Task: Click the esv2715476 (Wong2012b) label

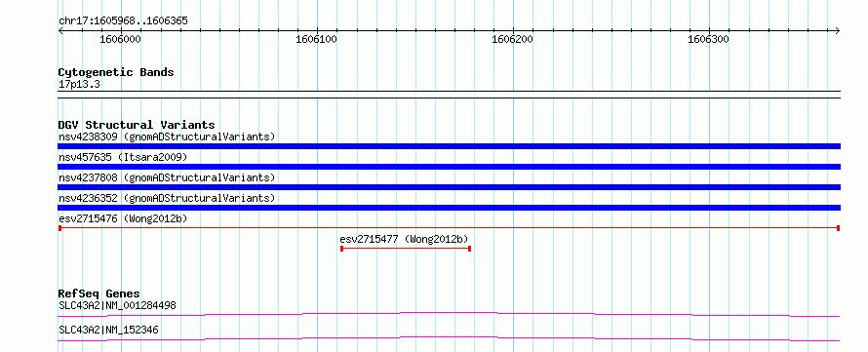Action: coord(123,218)
